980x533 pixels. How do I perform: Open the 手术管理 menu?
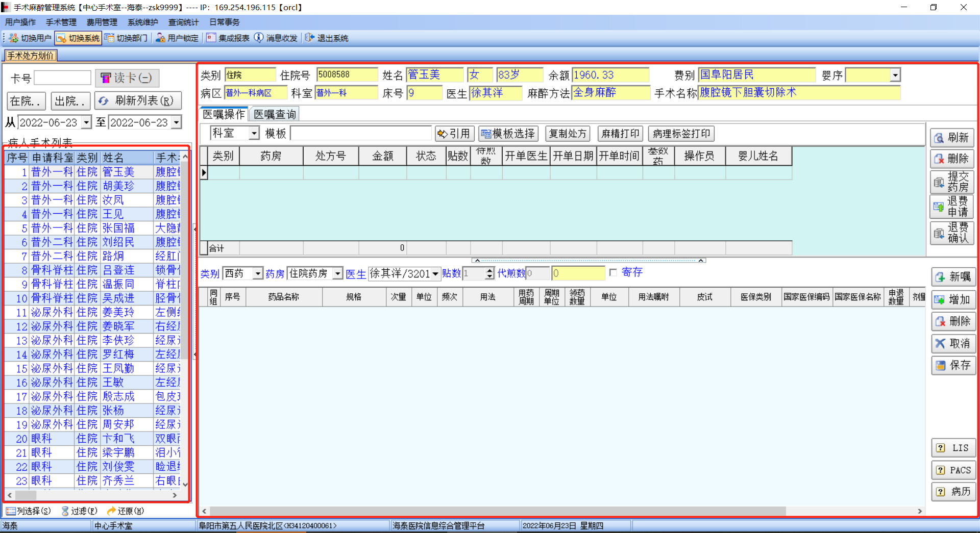click(61, 22)
